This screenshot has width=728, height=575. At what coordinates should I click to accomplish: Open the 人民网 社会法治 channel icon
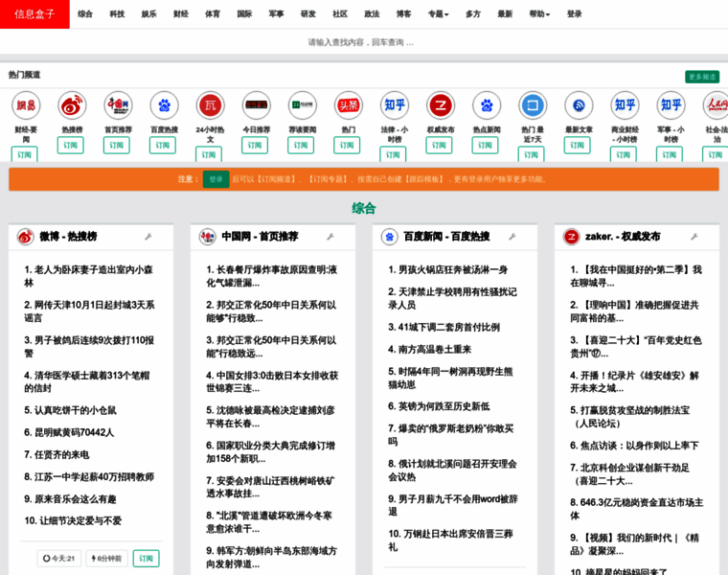[717, 105]
